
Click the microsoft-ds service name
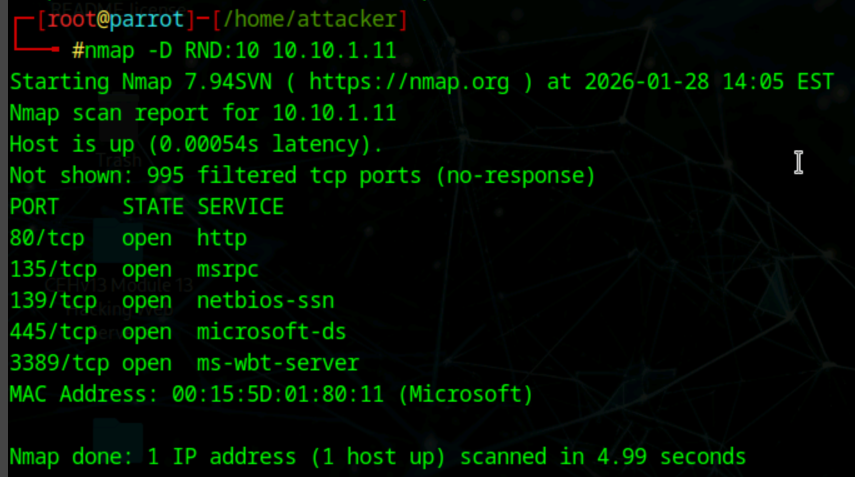pos(271,332)
